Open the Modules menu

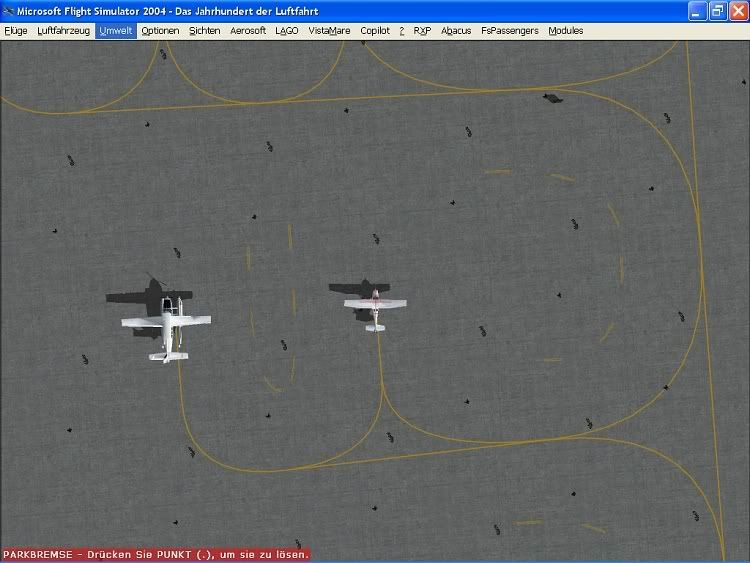(x=566, y=31)
